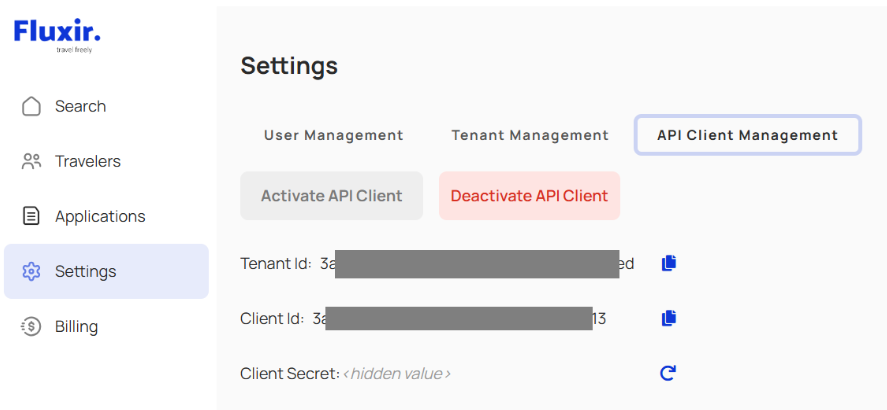Click the Billing dollar icon
Image resolution: width=887 pixels, height=410 pixels.
(32, 326)
